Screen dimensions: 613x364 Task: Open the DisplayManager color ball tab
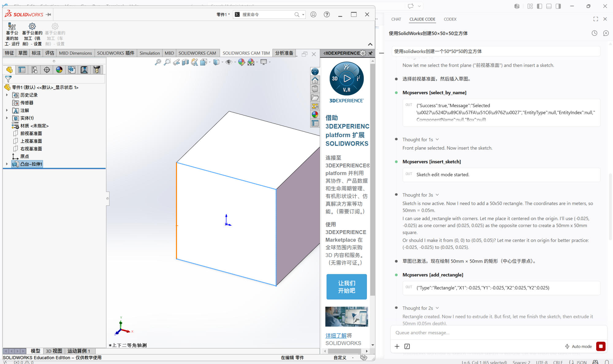click(x=59, y=70)
